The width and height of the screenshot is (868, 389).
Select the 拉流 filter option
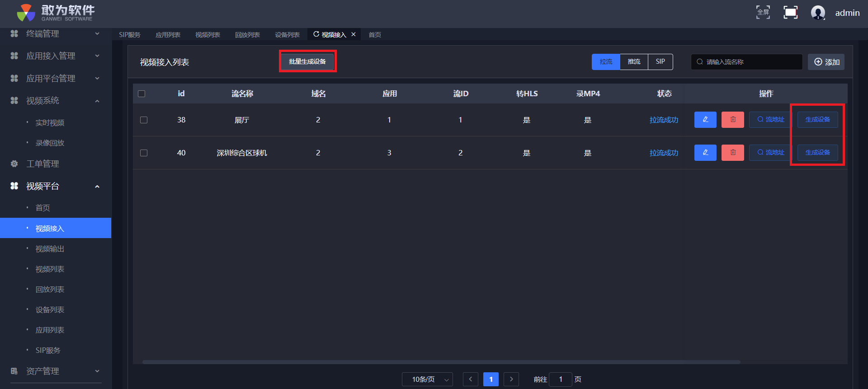606,62
